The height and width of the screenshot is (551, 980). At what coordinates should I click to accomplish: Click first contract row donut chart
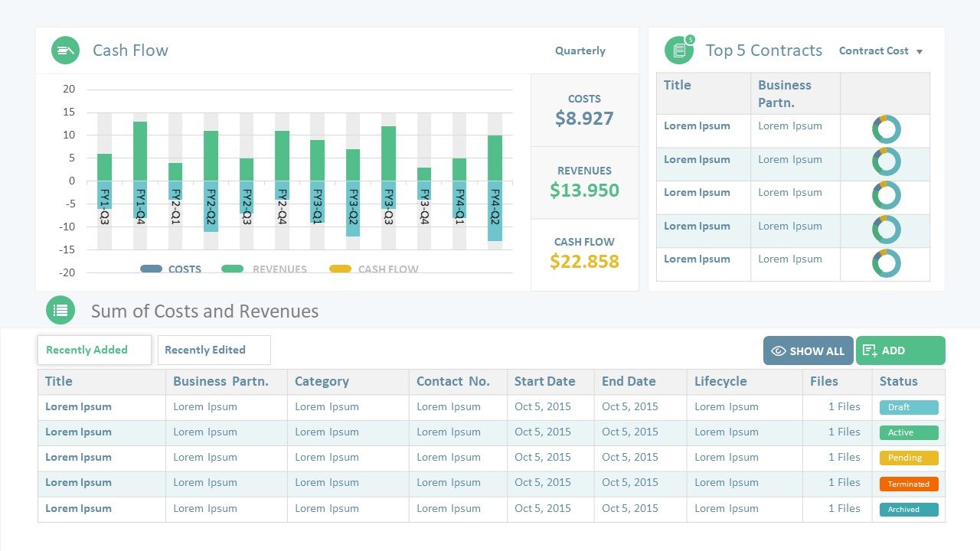tap(886, 129)
